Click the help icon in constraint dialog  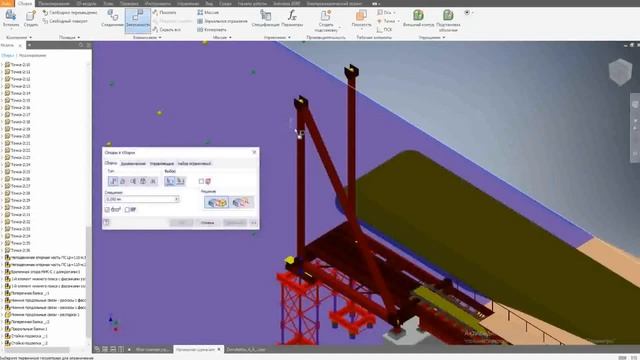[107, 222]
